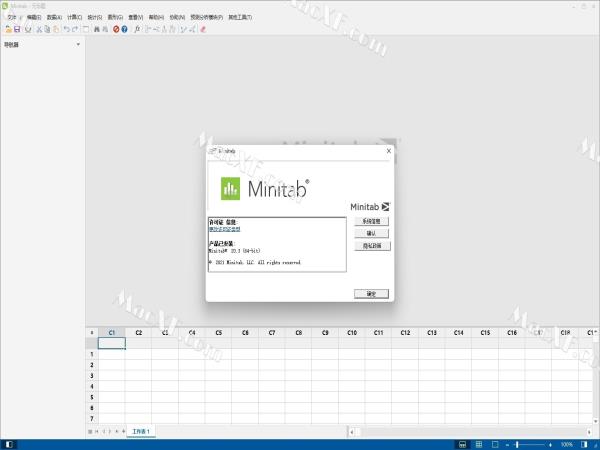This screenshot has width=600, height=450.
Task: Click the button below 系统信息 in About dialog
Action: pyautogui.click(x=372, y=233)
